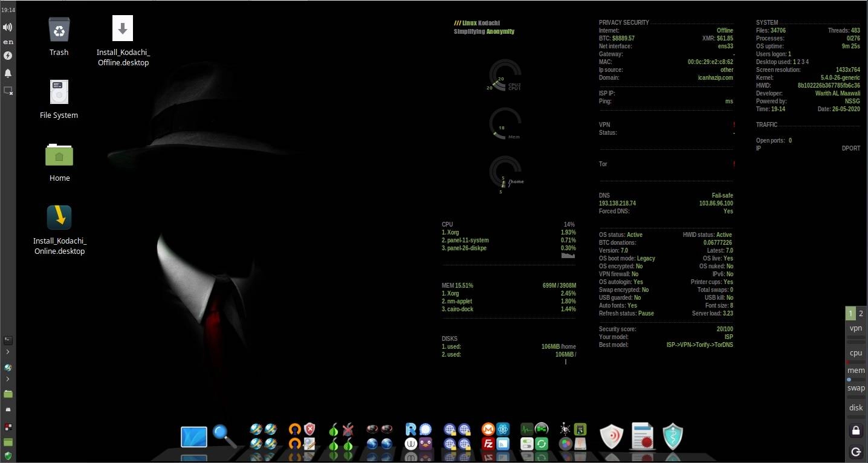Open the notifications bell icon
868x463 pixels.
pos(8,73)
